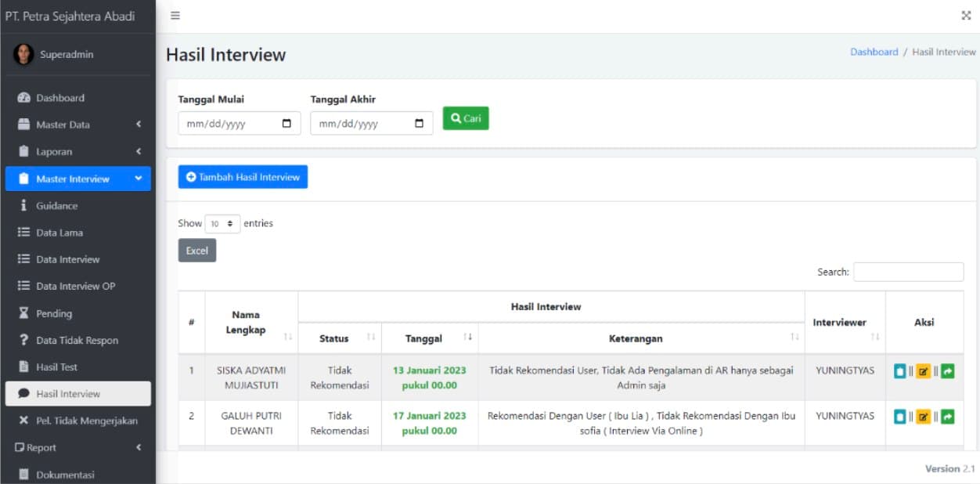Collapse the Master Interview sidebar menu
Screen dimensions: 980x484
(78, 179)
